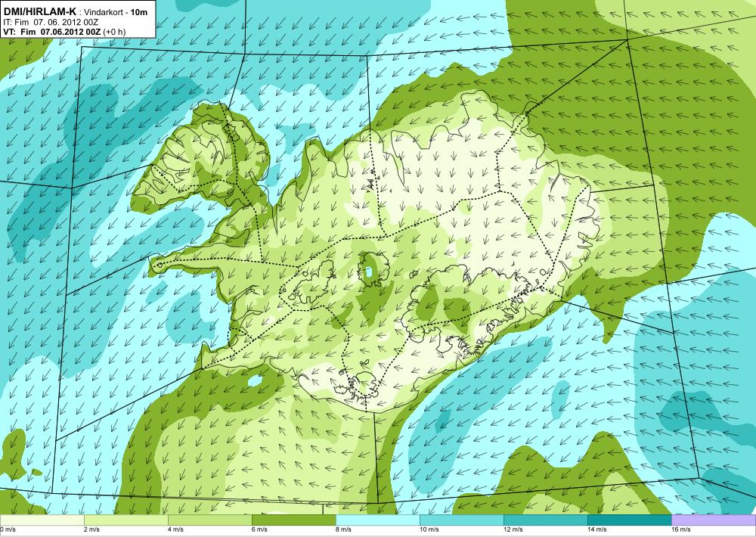This screenshot has height=537, width=756.
Task: Click the 10–12 m/s cyan legend swatch
Action: (461, 520)
